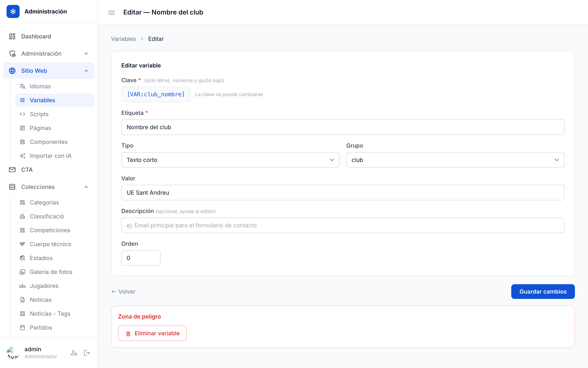
Task: Focus the Orden number field
Action: pos(141,258)
